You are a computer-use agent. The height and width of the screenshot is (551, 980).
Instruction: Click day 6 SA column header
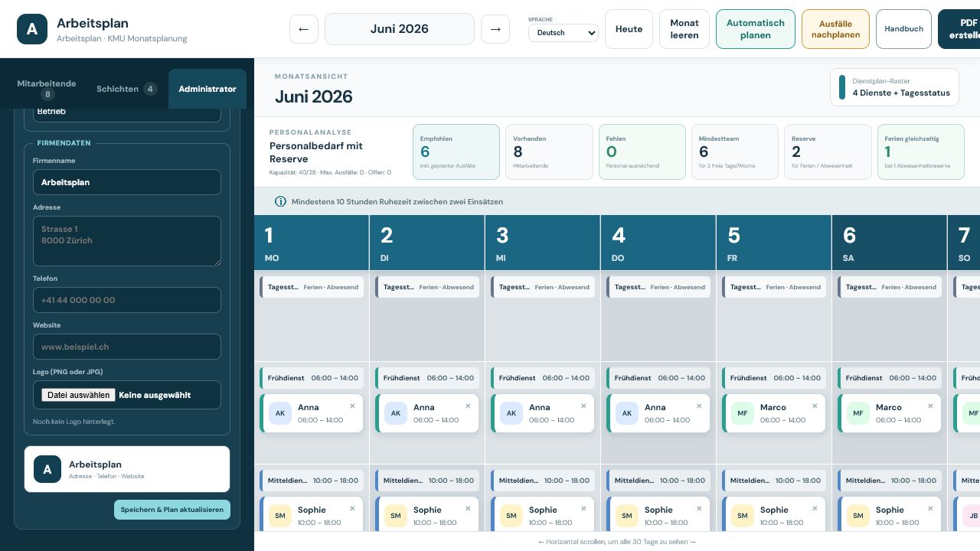890,243
